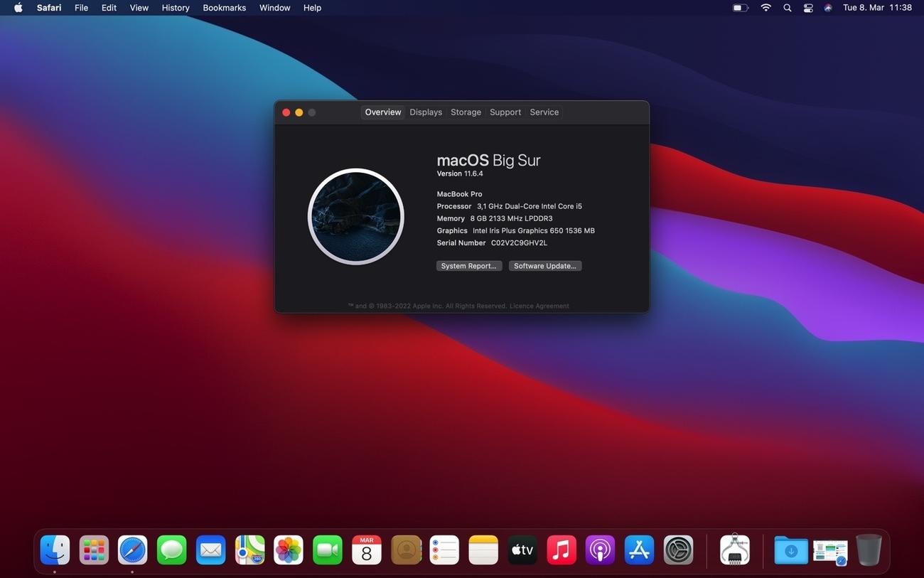Viewport: 924px width, 578px height.
Task: Open the Notes app icon
Action: [483, 550]
